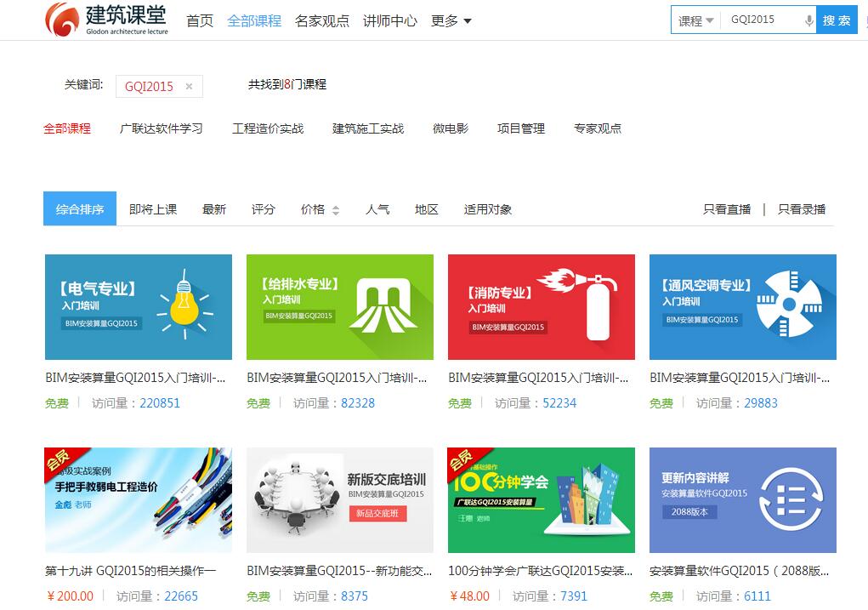Viewport: 868px width, 610px height.
Task: Filter by 项目管理 category
Action: [x=521, y=128]
